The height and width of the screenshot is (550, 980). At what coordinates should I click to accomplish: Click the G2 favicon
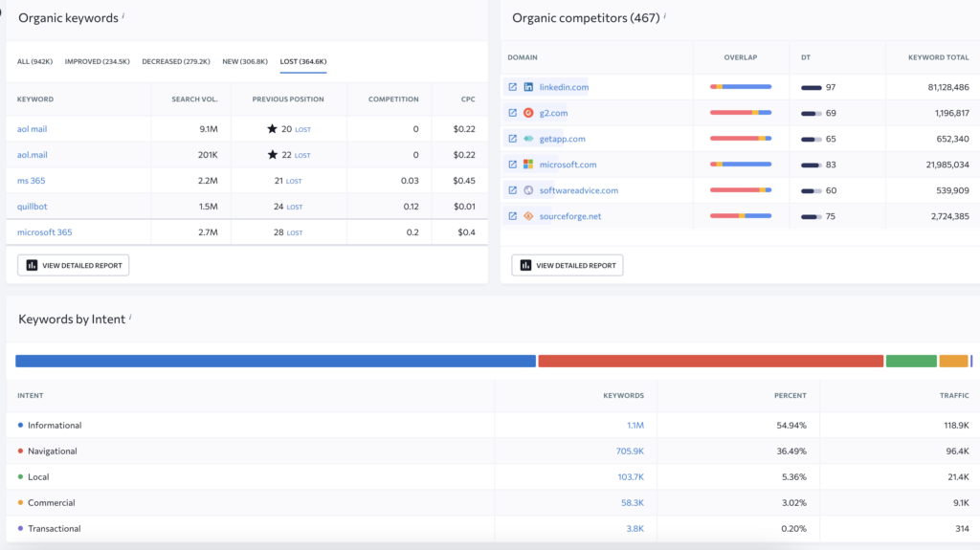pos(528,113)
